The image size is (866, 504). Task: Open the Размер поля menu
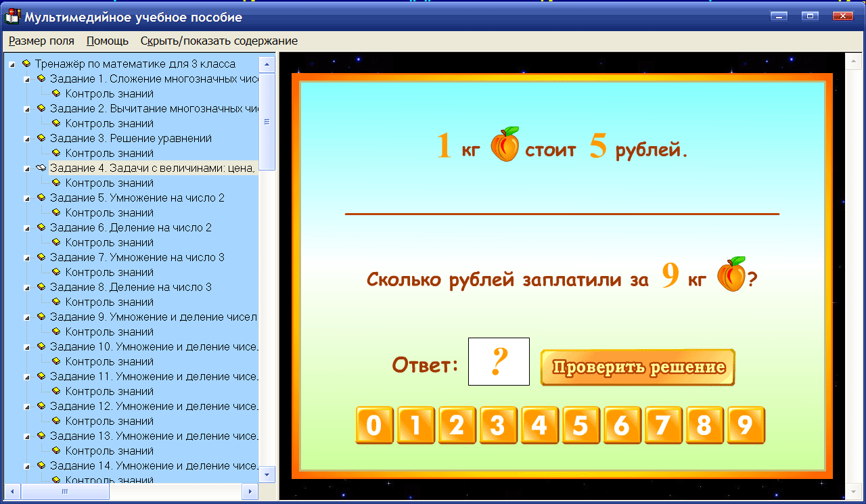pyautogui.click(x=41, y=41)
